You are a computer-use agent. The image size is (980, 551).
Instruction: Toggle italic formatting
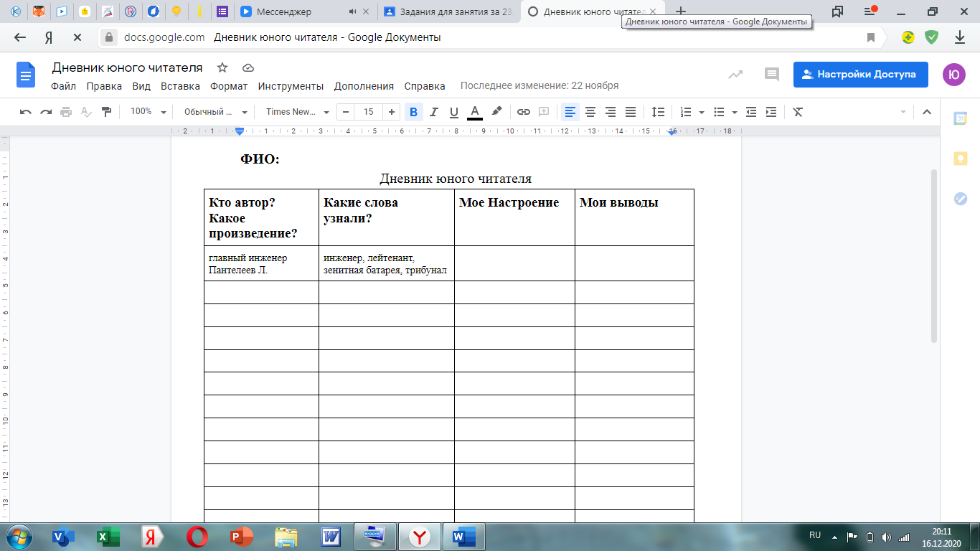coord(433,112)
